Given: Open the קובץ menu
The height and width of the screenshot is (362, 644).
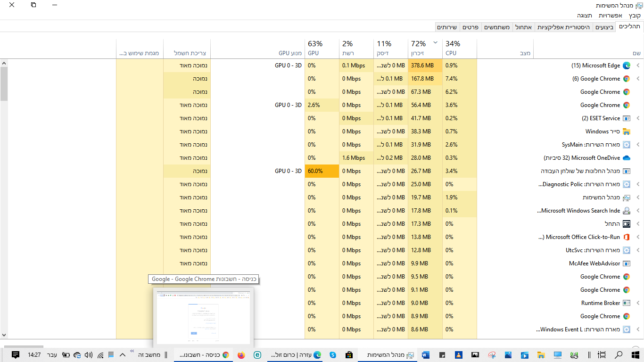Looking at the screenshot, I should click(x=635, y=16).
